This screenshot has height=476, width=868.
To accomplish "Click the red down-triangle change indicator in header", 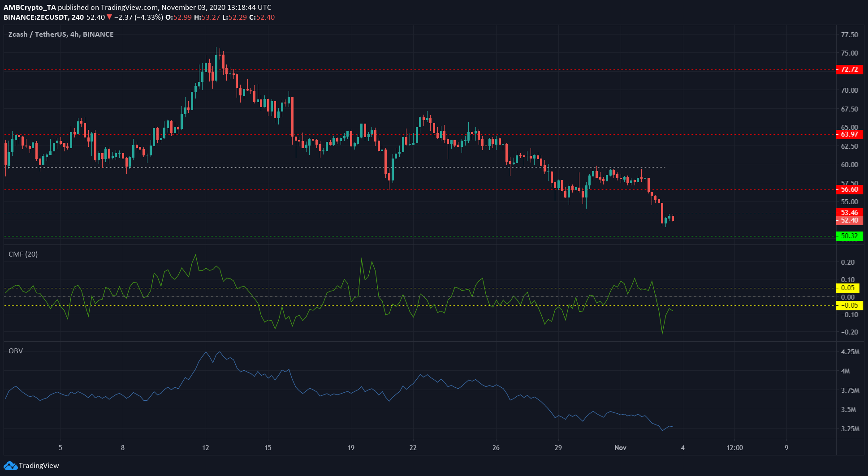I will [x=109, y=17].
